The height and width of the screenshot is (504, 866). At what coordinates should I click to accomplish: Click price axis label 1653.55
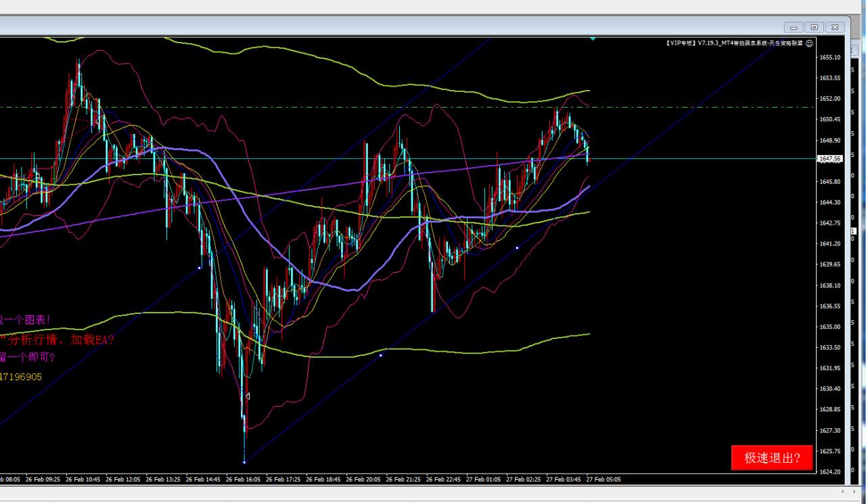pyautogui.click(x=829, y=78)
